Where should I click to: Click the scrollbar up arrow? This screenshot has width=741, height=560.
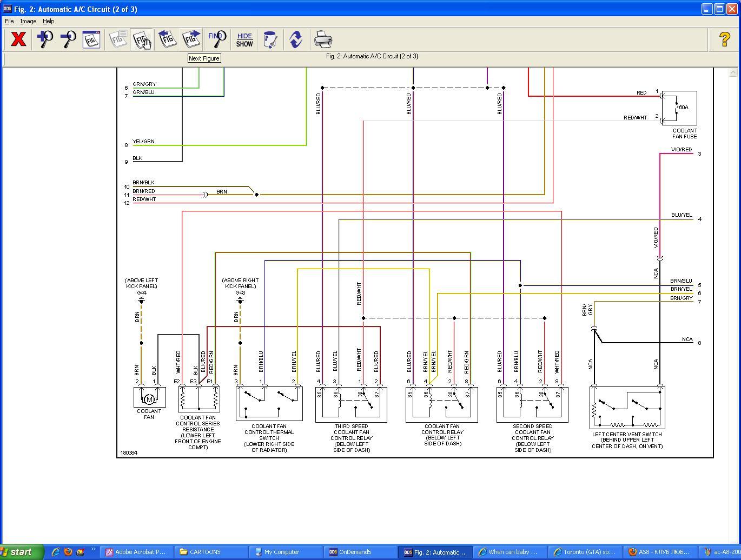pyautogui.click(x=733, y=72)
